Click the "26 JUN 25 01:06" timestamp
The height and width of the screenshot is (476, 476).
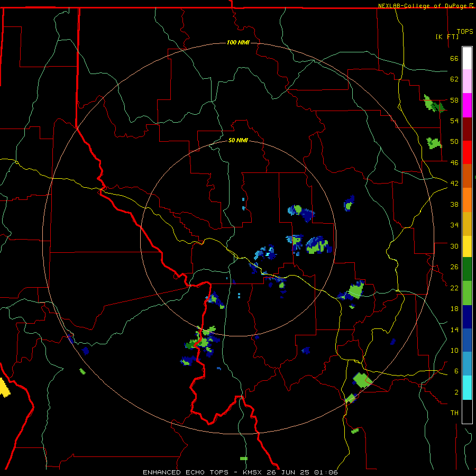[x=302, y=472]
